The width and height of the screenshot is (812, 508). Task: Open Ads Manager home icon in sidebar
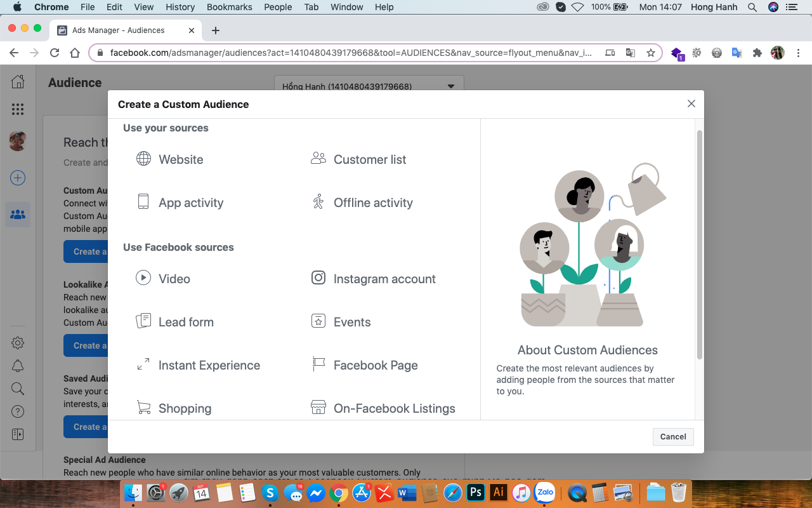(x=18, y=81)
